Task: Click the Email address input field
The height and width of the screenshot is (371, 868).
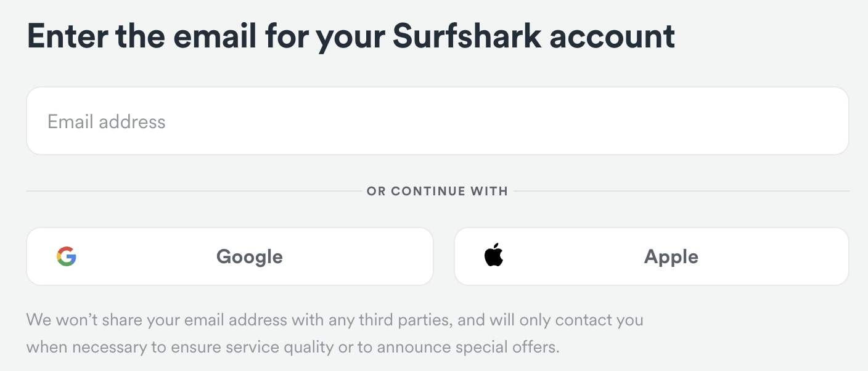Action: (x=437, y=121)
